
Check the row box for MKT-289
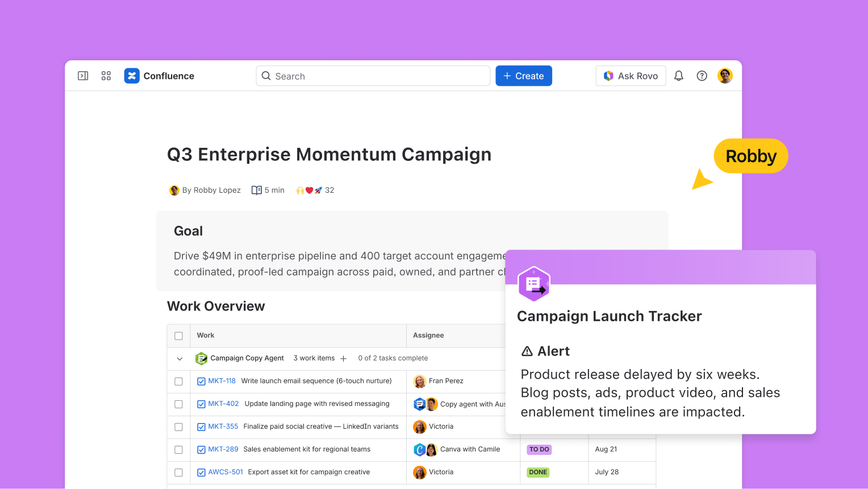pos(178,450)
